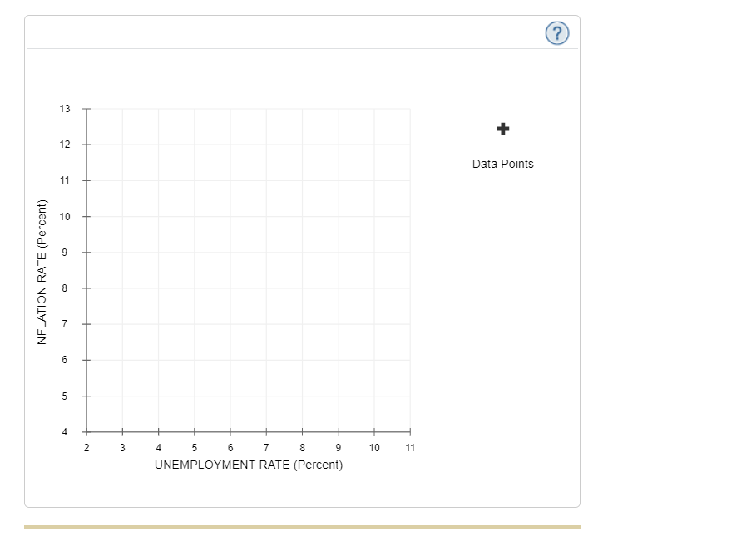This screenshot has width=756, height=556.
Task: Click the tick mark at 10 on x-axis
Action: click(373, 431)
